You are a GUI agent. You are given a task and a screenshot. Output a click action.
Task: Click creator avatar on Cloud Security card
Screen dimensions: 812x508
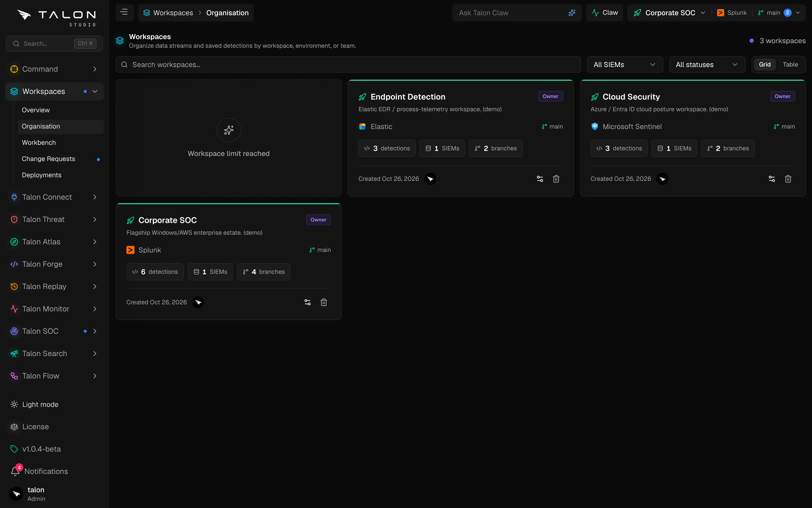coord(662,179)
